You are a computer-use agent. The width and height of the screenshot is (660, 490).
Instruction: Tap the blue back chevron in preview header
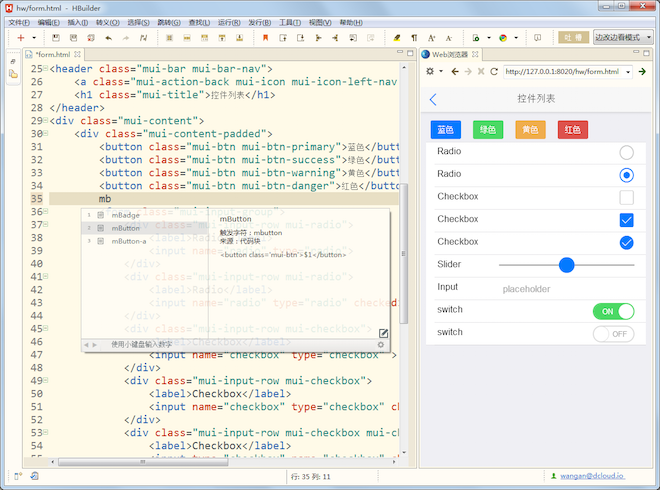coord(433,99)
